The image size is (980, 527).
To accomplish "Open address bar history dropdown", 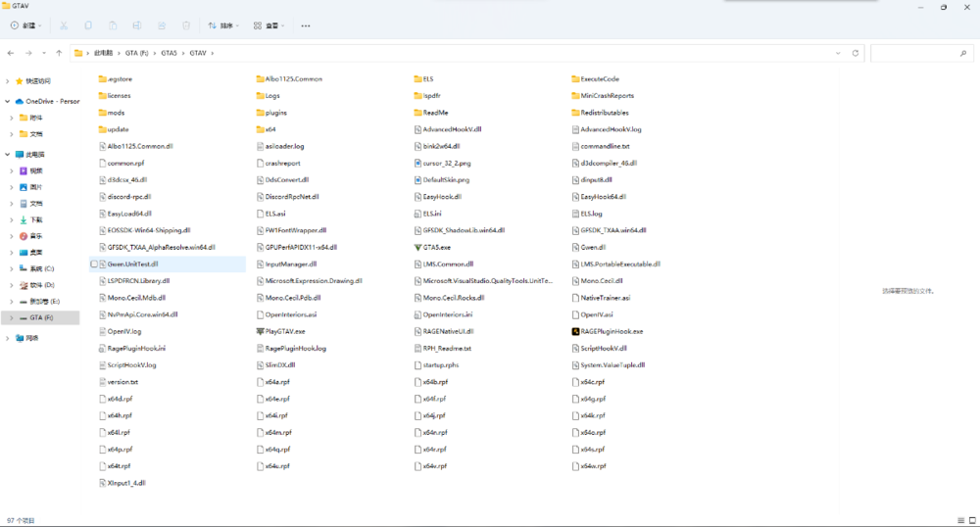I will point(838,53).
